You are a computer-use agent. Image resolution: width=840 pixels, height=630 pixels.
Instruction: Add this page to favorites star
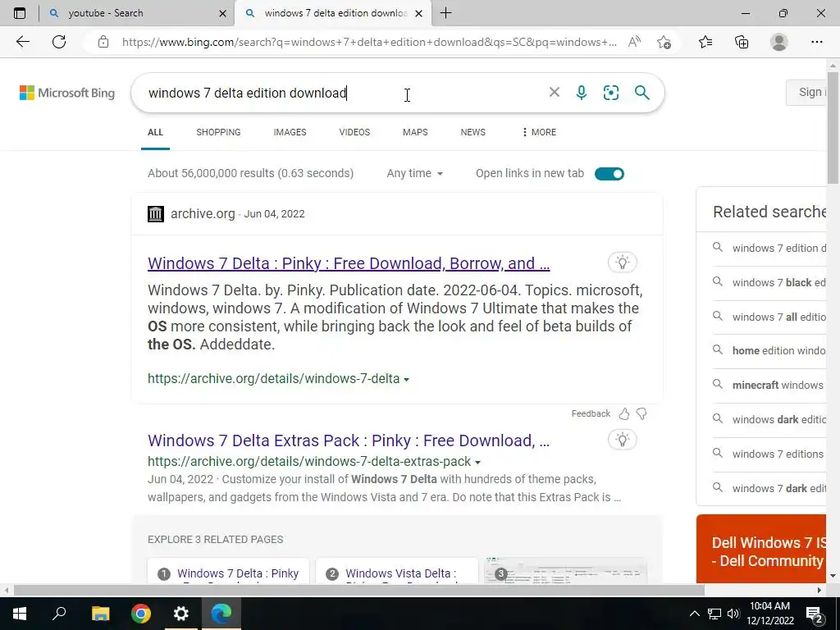[664, 42]
